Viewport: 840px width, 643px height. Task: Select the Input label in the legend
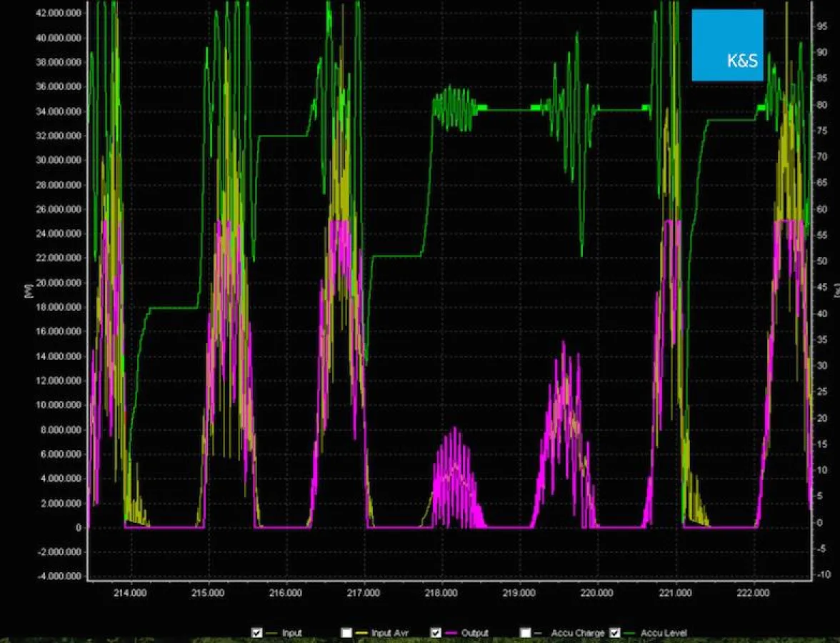coord(291,632)
